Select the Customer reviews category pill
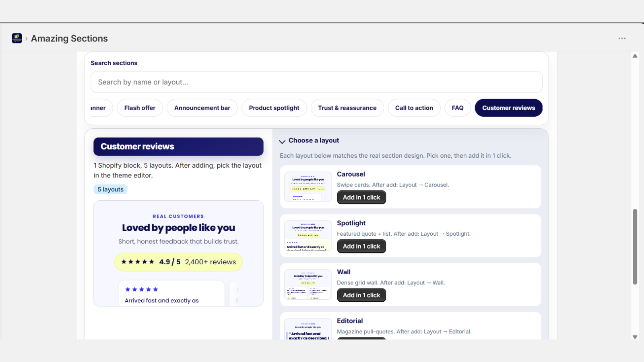Screen dimensions: 644x362 coord(509,108)
